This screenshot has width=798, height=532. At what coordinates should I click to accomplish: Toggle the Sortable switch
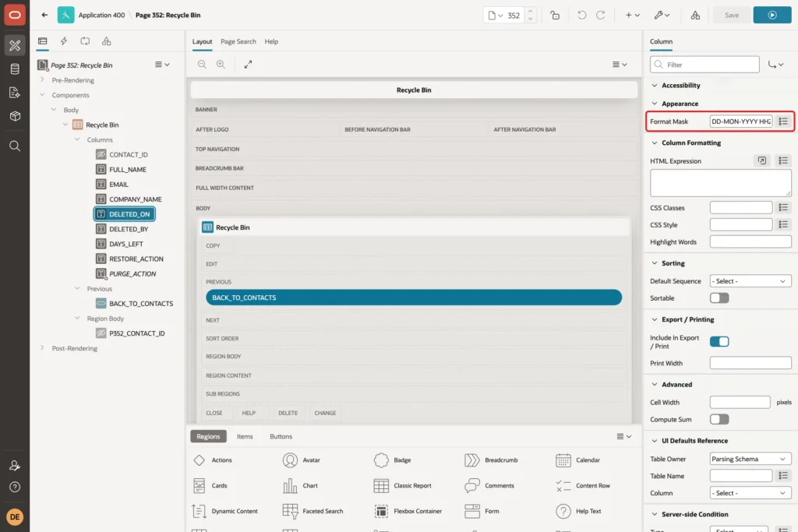[x=719, y=298]
